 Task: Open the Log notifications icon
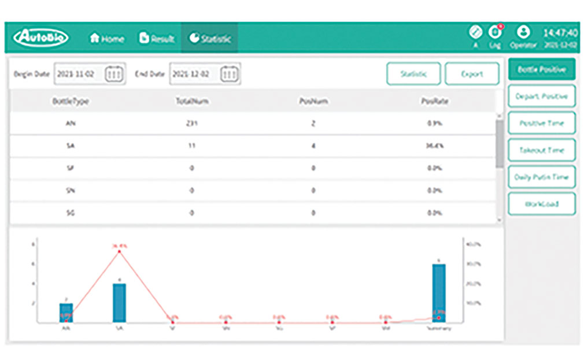click(495, 32)
